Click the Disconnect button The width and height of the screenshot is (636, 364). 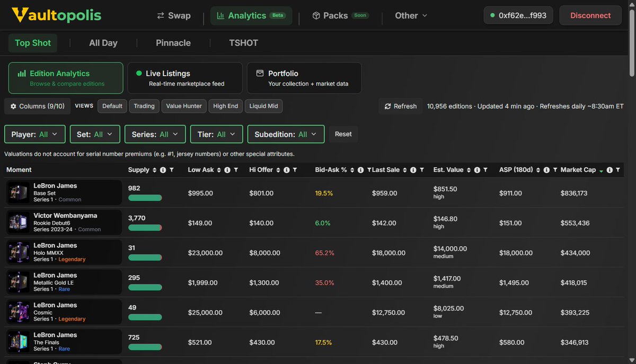tap(590, 15)
